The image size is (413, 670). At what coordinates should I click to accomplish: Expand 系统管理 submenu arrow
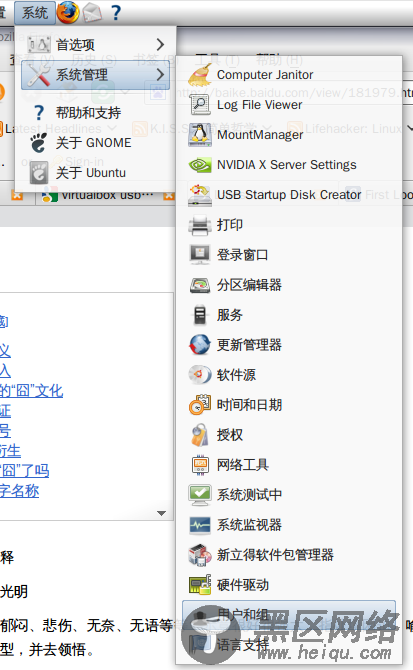click(x=160, y=75)
